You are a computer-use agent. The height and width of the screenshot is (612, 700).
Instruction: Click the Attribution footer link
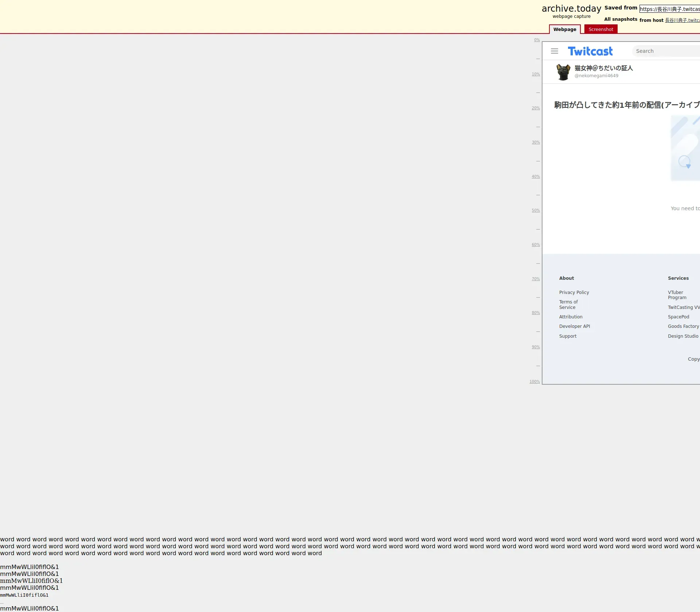tap(571, 317)
